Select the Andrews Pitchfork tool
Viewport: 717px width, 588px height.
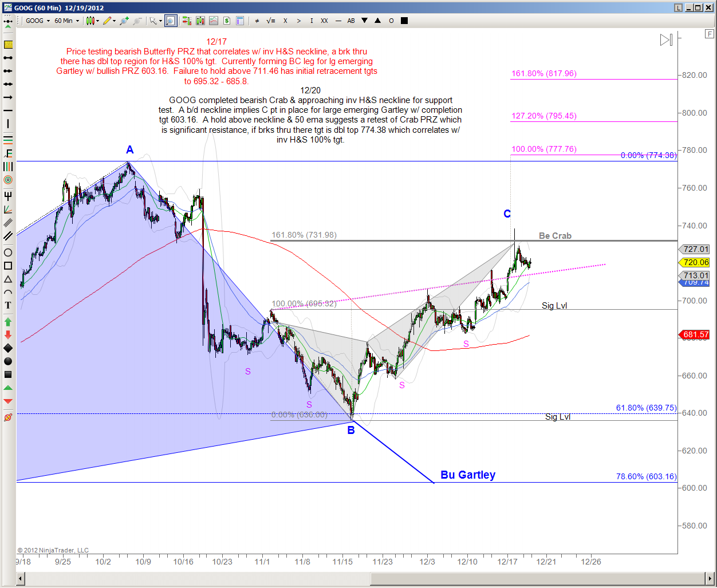(x=8, y=196)
